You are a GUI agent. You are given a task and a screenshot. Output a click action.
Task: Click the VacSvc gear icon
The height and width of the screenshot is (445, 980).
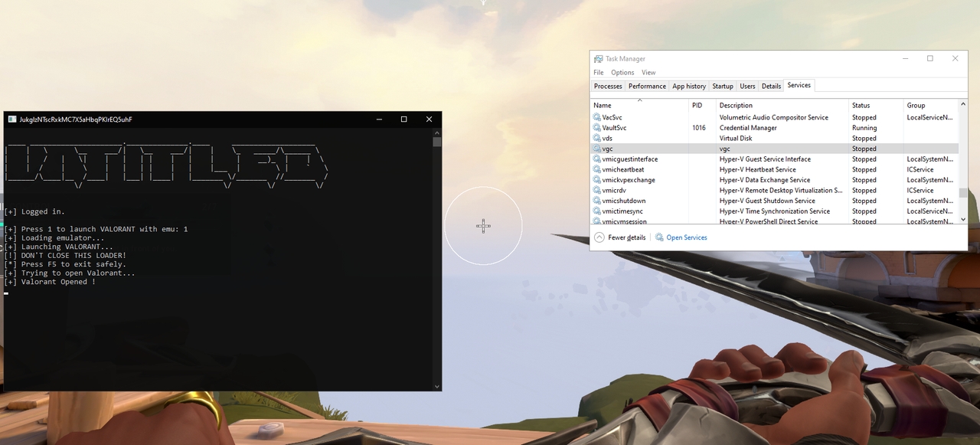(x=598, y=116)
